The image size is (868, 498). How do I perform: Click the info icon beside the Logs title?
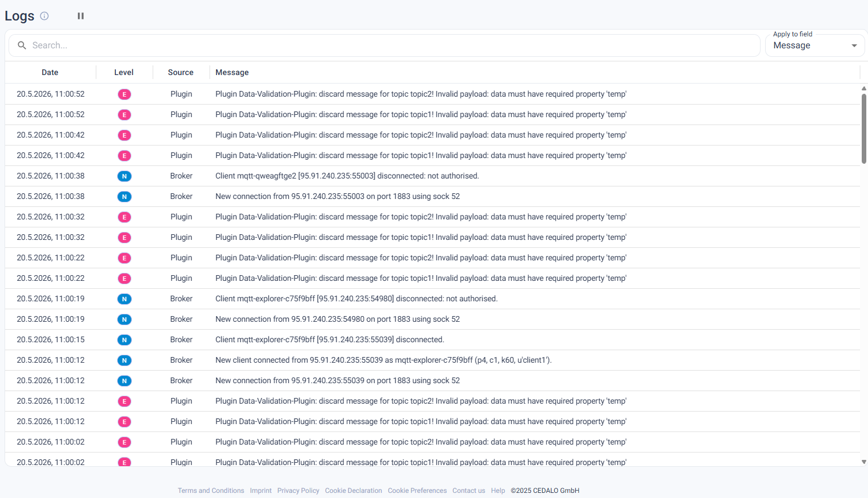[x=44, y=16]
